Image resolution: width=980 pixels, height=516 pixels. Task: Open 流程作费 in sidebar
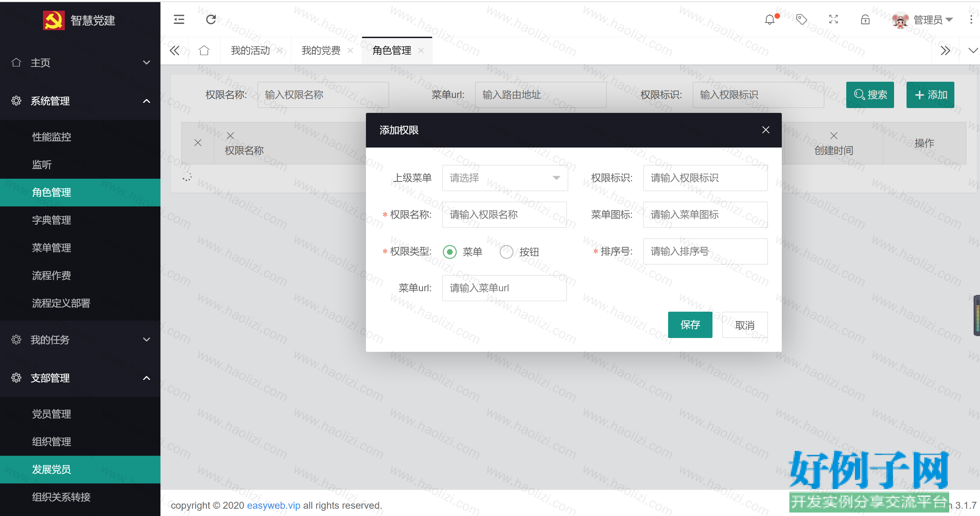coord(80,276)
